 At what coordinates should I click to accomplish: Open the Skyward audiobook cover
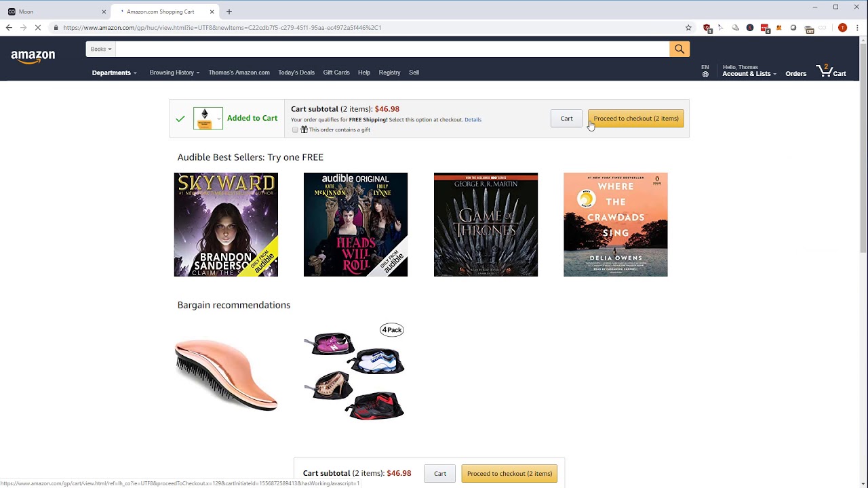[226, 224]
